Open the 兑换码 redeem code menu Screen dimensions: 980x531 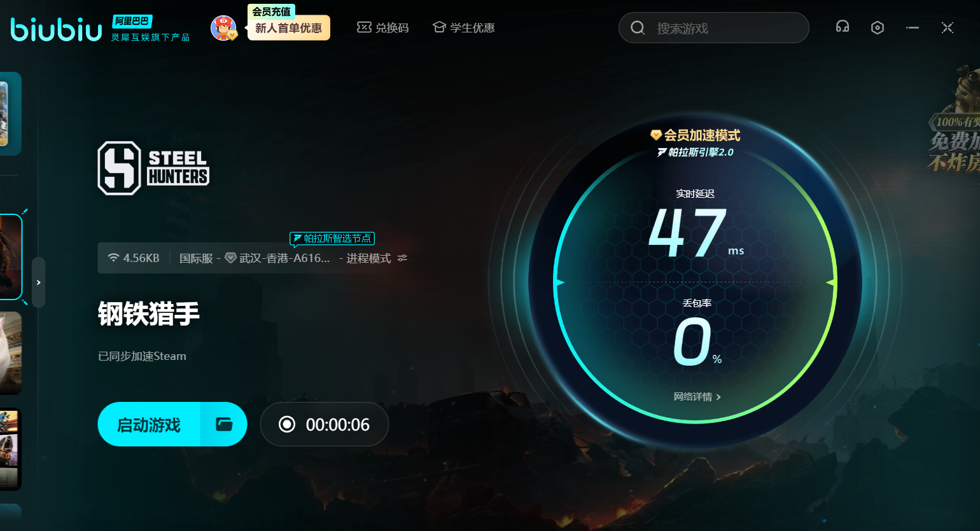click(383, 27)
